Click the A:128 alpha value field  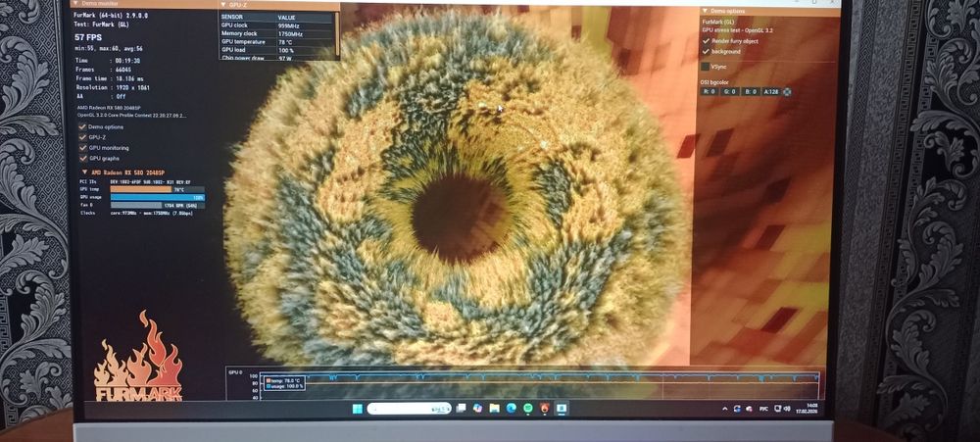click(771, 91)
